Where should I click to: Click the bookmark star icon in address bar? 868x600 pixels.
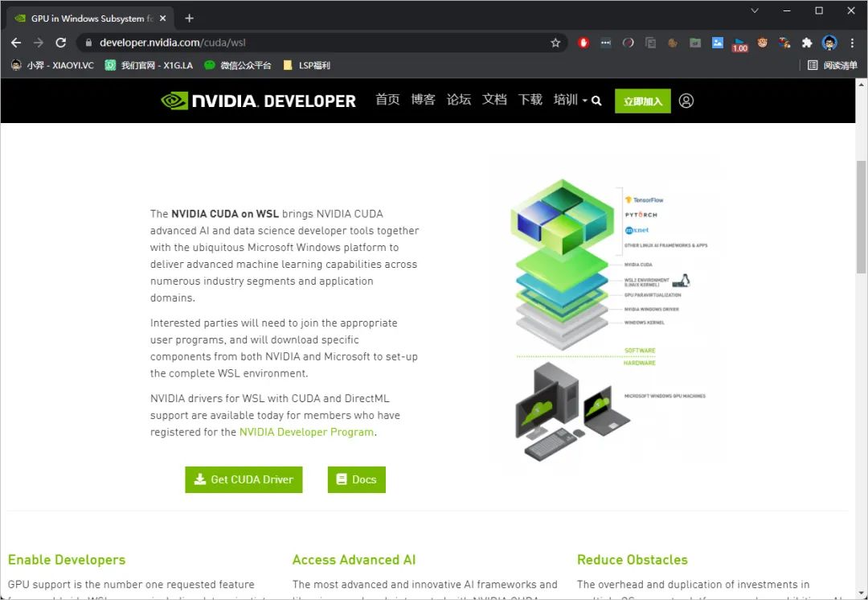pyautogui.click(x=555, y=43)
